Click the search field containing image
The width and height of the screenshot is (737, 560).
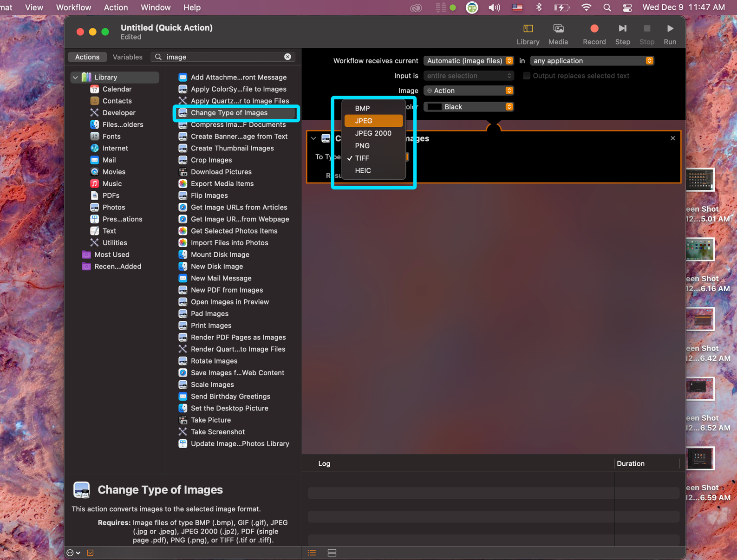(x=223, y=57)
